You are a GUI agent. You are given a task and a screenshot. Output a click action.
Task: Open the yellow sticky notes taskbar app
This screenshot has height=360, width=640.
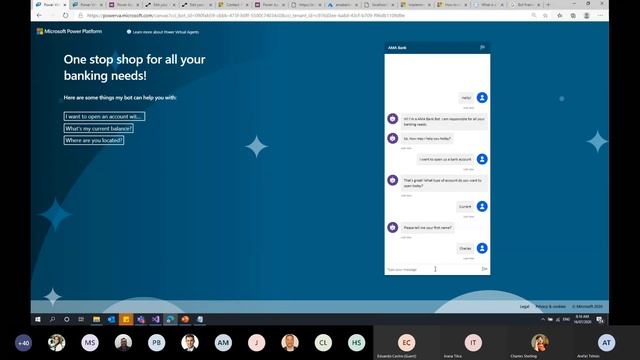(x=126, y=319)
